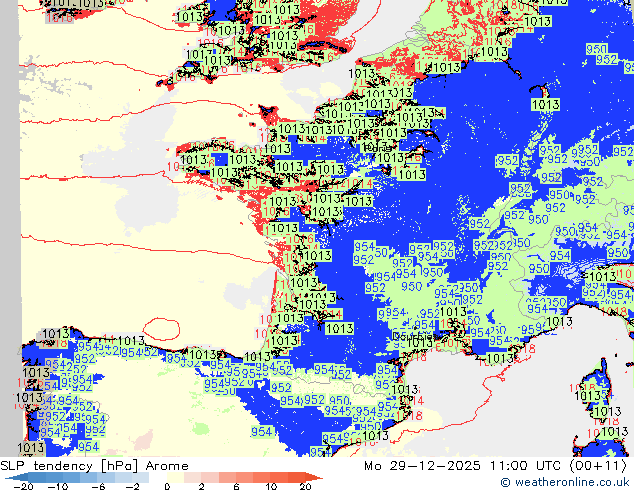Click the legend label 20

(305, 486)
